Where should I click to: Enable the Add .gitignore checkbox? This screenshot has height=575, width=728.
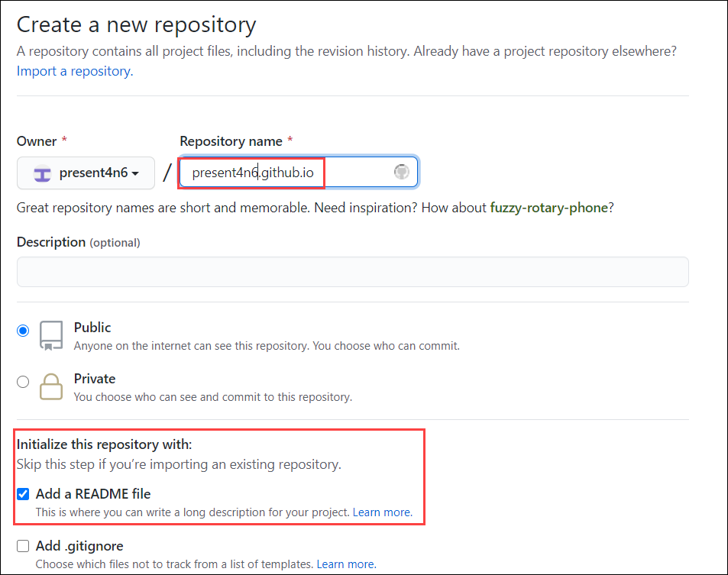23,546
